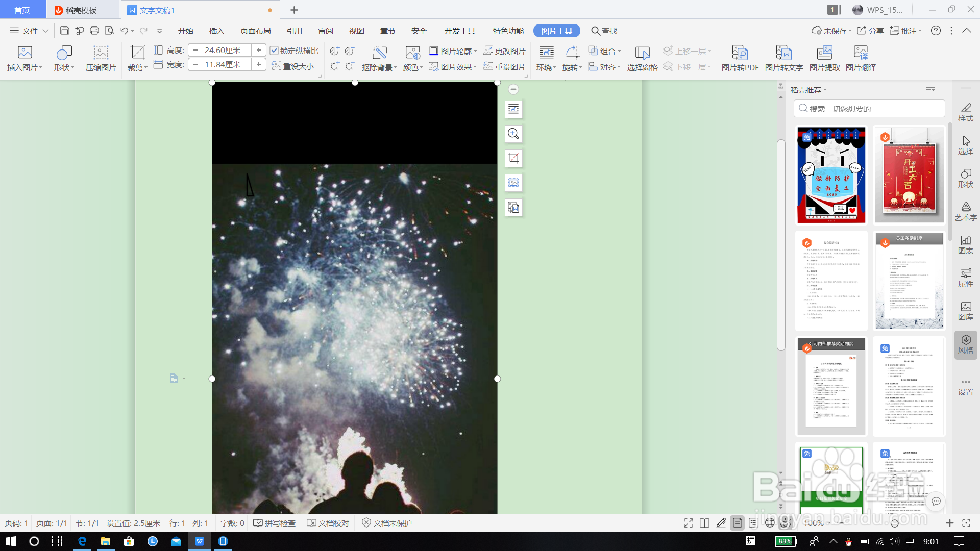This screenshot has width=980, height=551.
Task: Toggle the 拼写检查 spell check status item
Action: pos(275,523)
